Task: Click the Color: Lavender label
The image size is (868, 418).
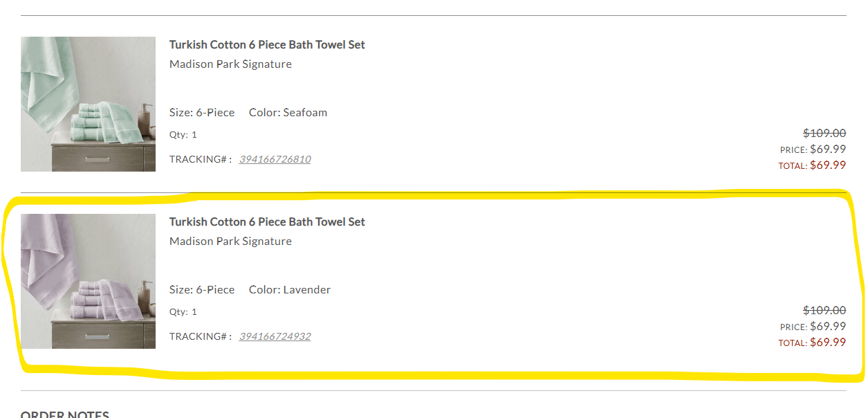Action: click(290, 289)
